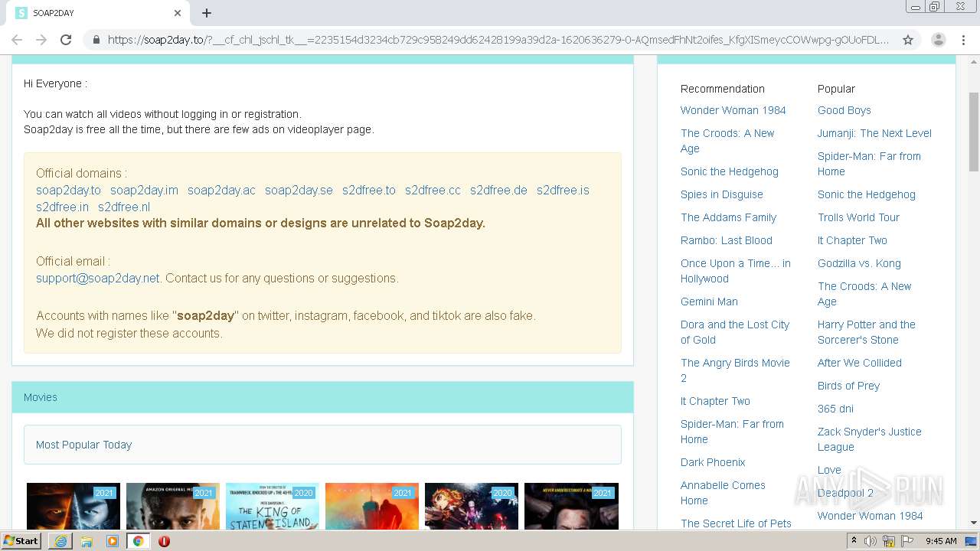The height and width of the screenshot is (551, 980).
Task: Open The King of Staten Island poster
Action: click(x=273, y=506)
